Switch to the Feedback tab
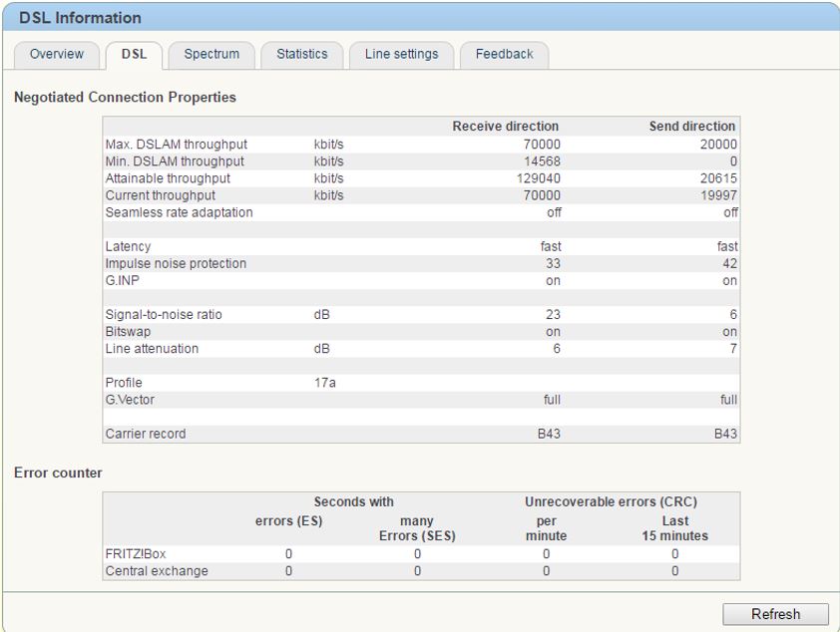The width and height of the screenshot is (840, 632). click(x=504, y=54)
